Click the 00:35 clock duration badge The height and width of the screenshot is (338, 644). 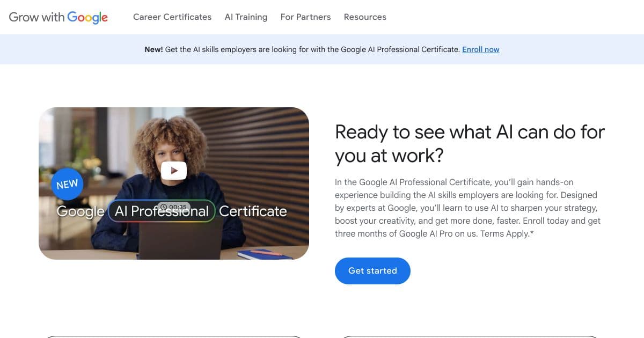tap(174, 207)
